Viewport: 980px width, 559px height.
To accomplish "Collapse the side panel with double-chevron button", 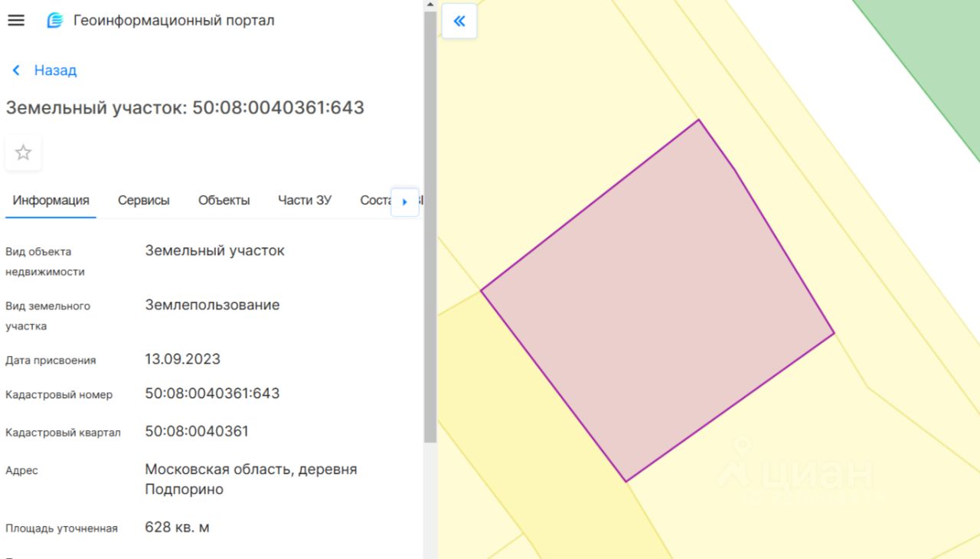I will 459,21.
